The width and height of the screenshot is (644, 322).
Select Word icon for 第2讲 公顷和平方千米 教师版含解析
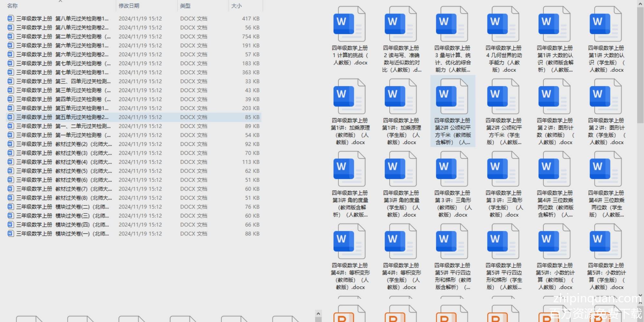click(452, 97)
